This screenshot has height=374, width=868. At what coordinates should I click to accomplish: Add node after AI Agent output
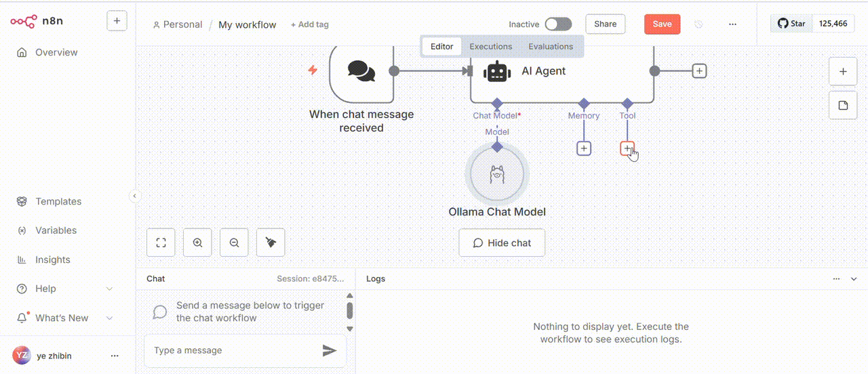point(699,70)
